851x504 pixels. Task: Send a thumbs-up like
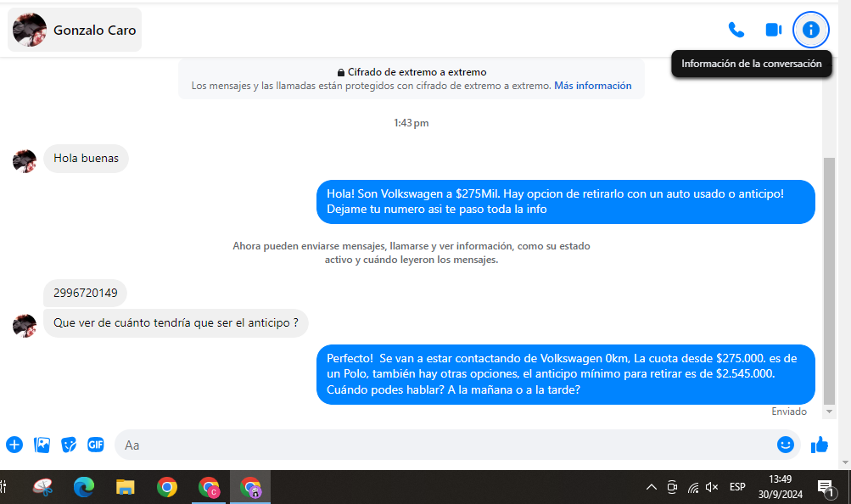(819, 445)
